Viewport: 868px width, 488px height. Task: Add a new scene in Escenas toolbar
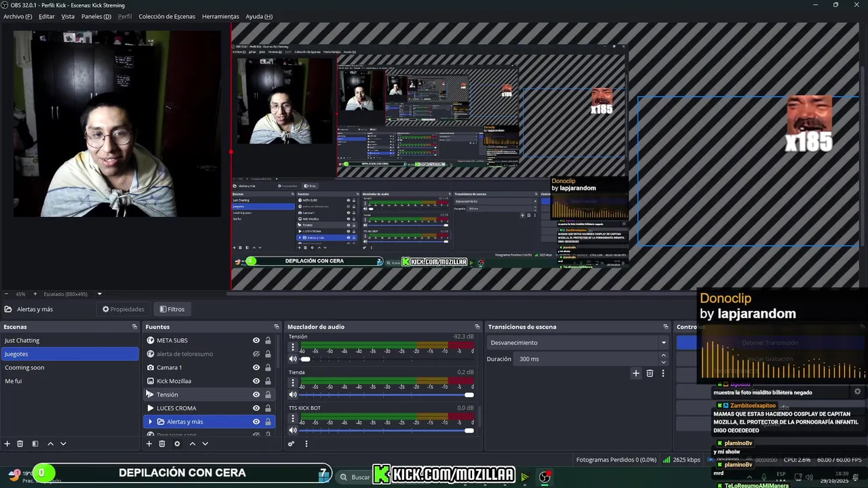pyautogui.click(x=7, y=444)
